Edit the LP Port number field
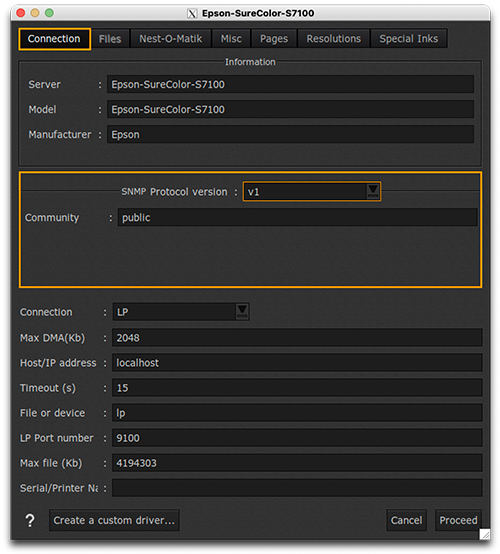The image size is (500, 554). point(297,438)
